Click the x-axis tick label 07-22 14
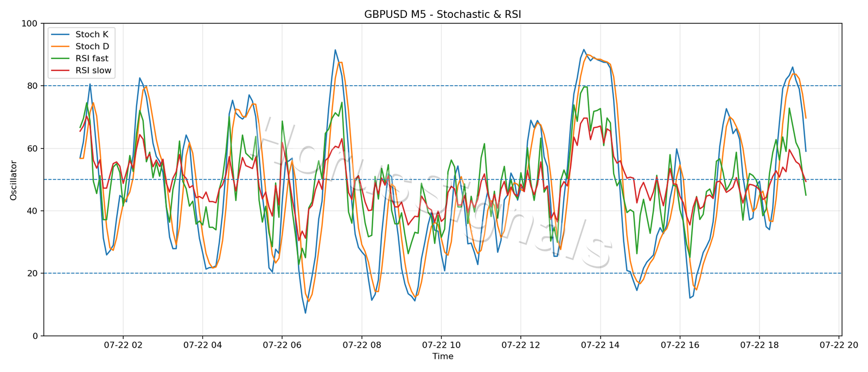Image resolution: width=868 pixels, height=372 pixels. click(x=600, y=344)
